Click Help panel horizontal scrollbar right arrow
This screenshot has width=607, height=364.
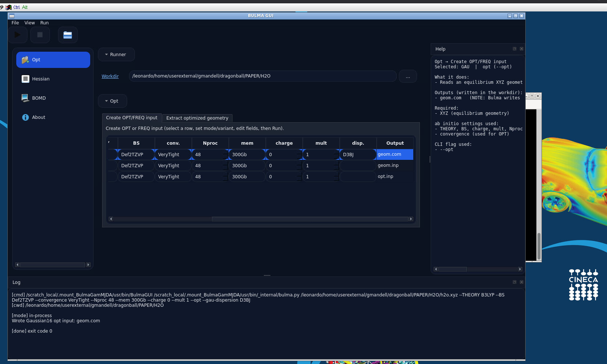pos(520,269)
